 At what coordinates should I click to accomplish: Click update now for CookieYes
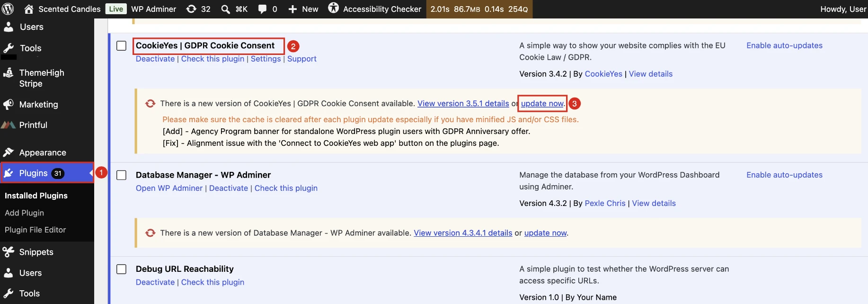[x=542, y=103]
